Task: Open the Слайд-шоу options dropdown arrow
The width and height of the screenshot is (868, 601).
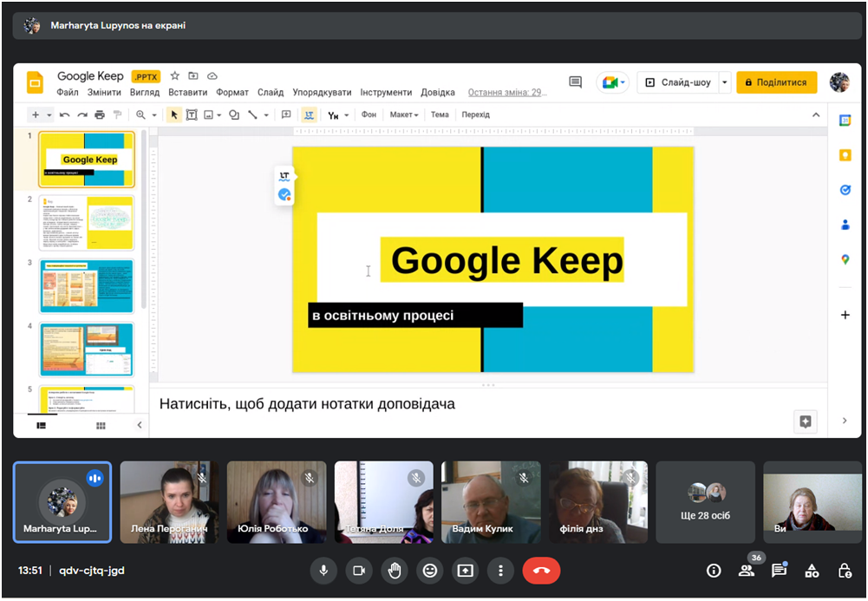Action: point(724,82)
